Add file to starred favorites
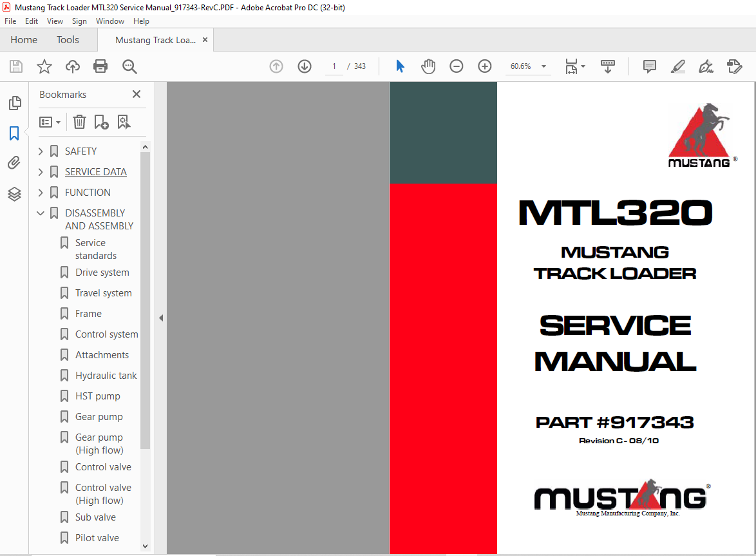Viewport: 756px width, 556px height. coord(44,66)
